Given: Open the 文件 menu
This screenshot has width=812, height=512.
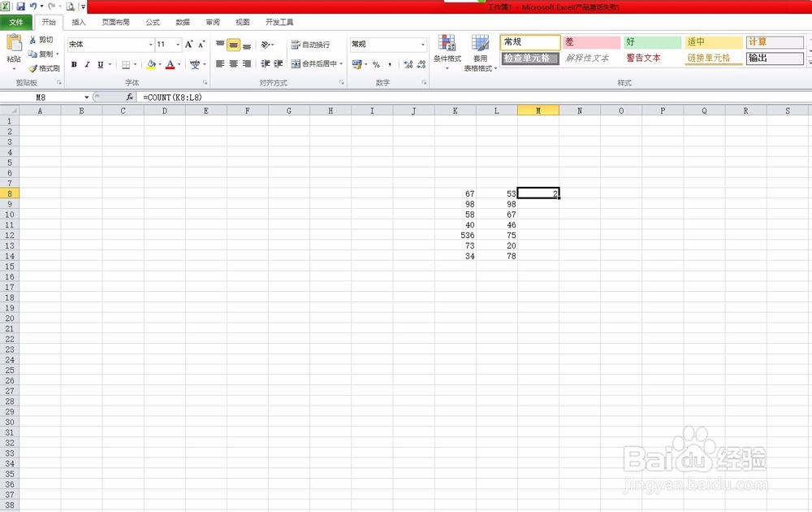Looking at the screenshot, I should tap(16, 22).
